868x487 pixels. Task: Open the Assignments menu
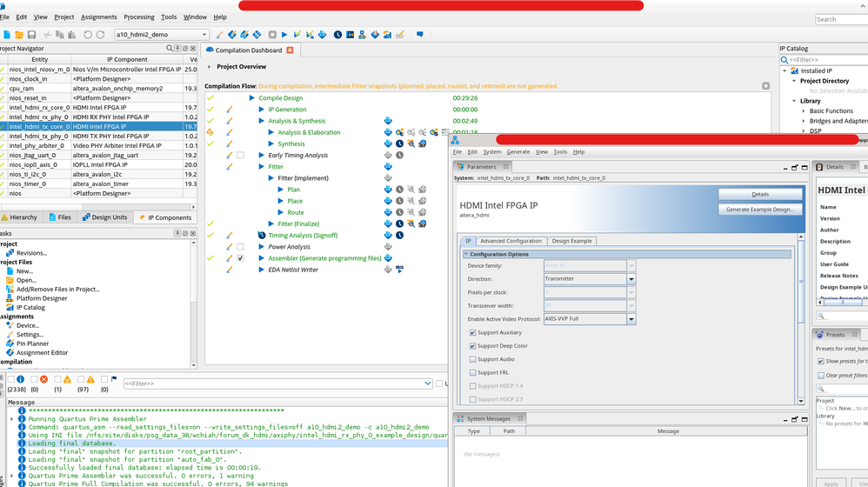coord(99,17)
